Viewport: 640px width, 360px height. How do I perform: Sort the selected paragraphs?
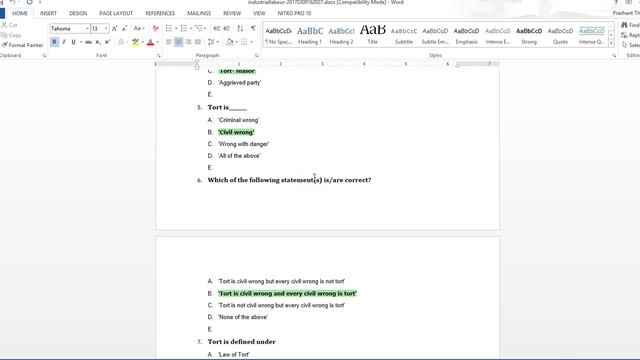[240, 29]
